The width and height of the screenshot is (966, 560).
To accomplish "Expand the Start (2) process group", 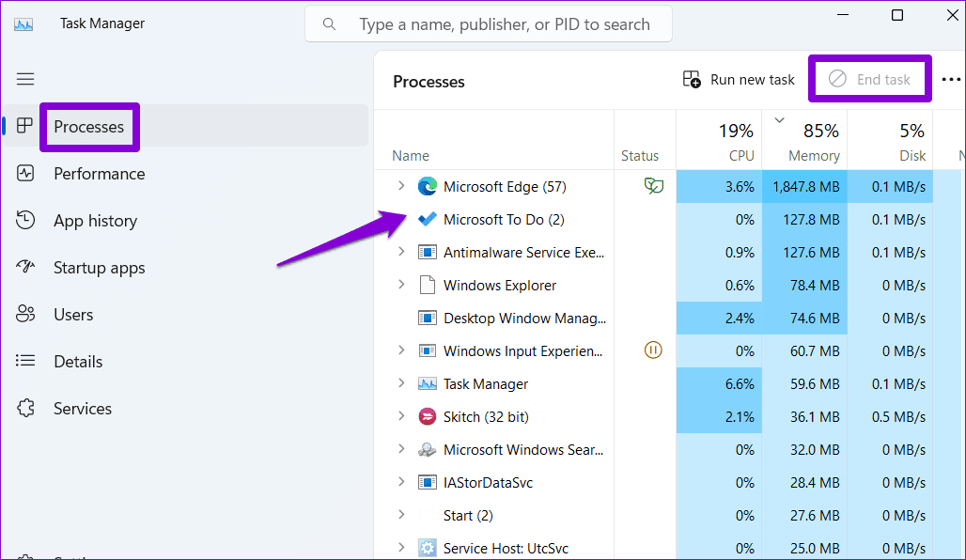I will [402, 515].
